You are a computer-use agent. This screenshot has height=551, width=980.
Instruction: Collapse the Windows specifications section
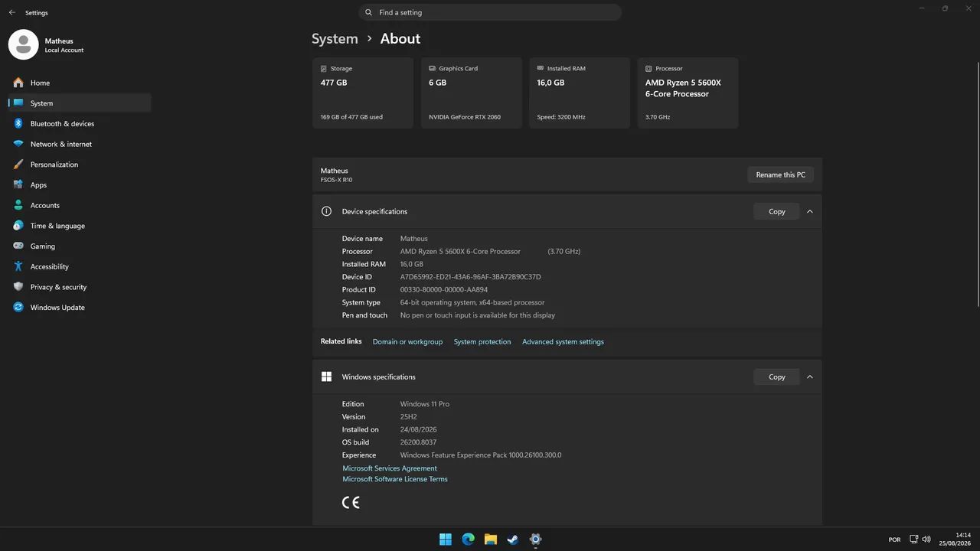(810, 377)
